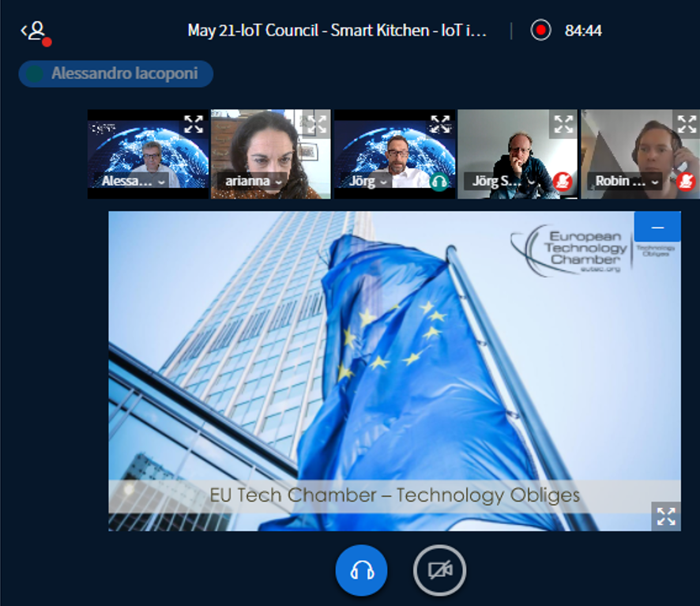
Task: Minimize the shared presentation with blue button
Action: pos(657,227)
